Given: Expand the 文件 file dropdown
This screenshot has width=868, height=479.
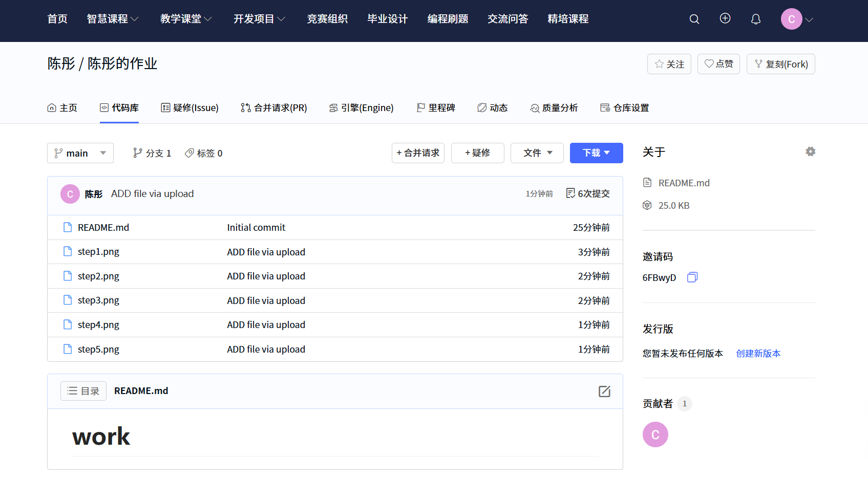Looking at the screenshot, I should coord(537,153).
